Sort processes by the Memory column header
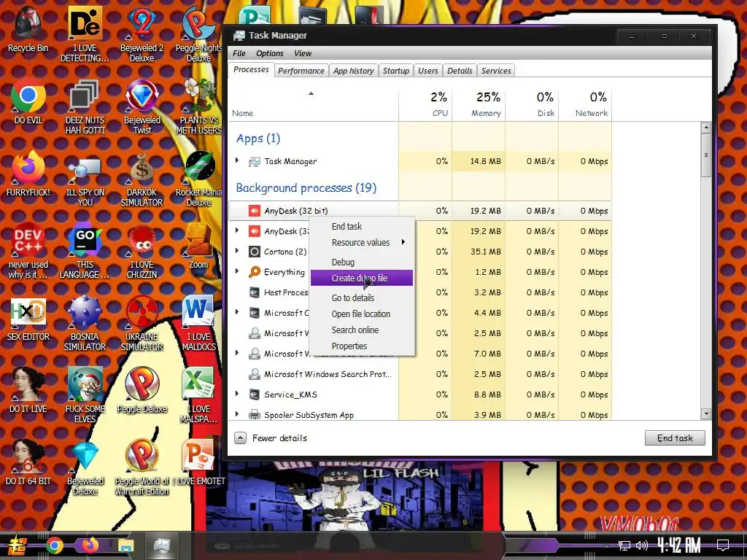 point(479,105)
